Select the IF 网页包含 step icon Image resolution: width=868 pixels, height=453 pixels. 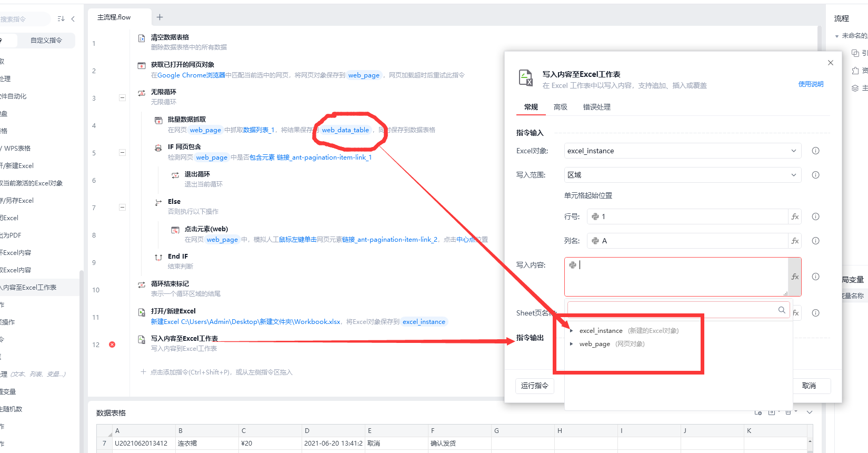tap(158, 147)
